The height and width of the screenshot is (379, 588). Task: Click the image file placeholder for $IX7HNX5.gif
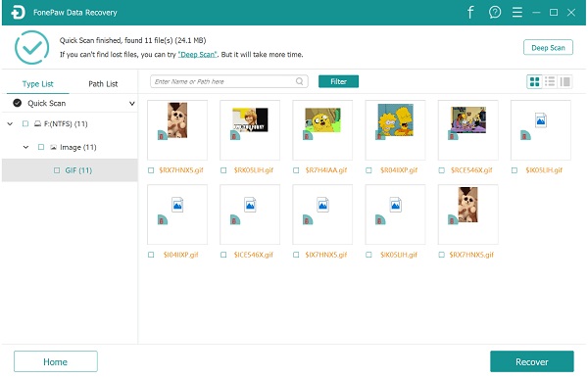coord(322,205)
